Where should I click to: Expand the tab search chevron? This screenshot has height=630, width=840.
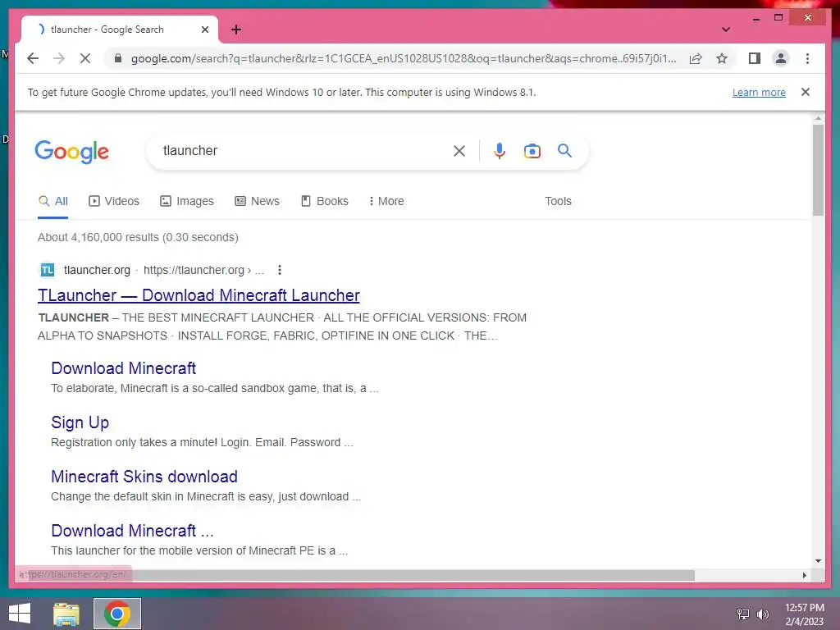tap(725, 30)
